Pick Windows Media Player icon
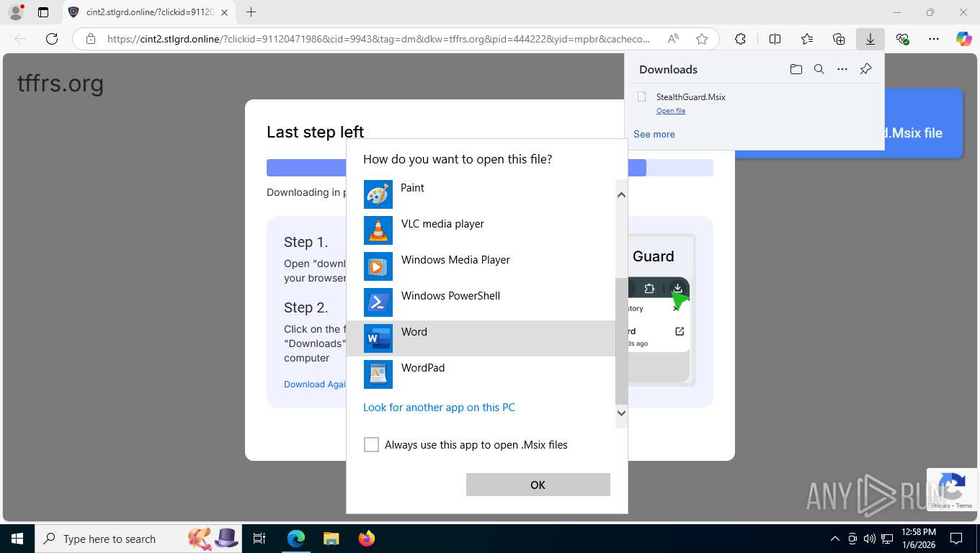 tap(378, 266)
